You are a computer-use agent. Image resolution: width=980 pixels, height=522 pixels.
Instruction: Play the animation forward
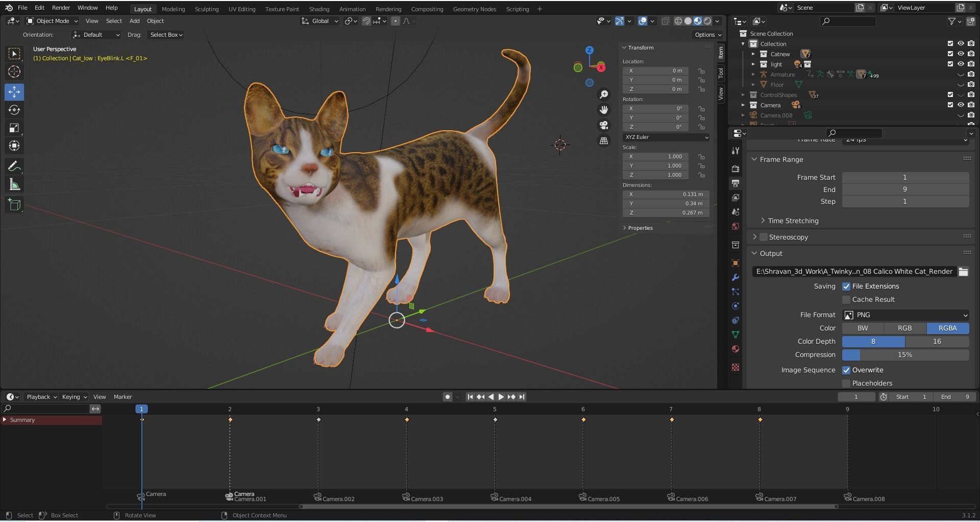coord(501,397)
